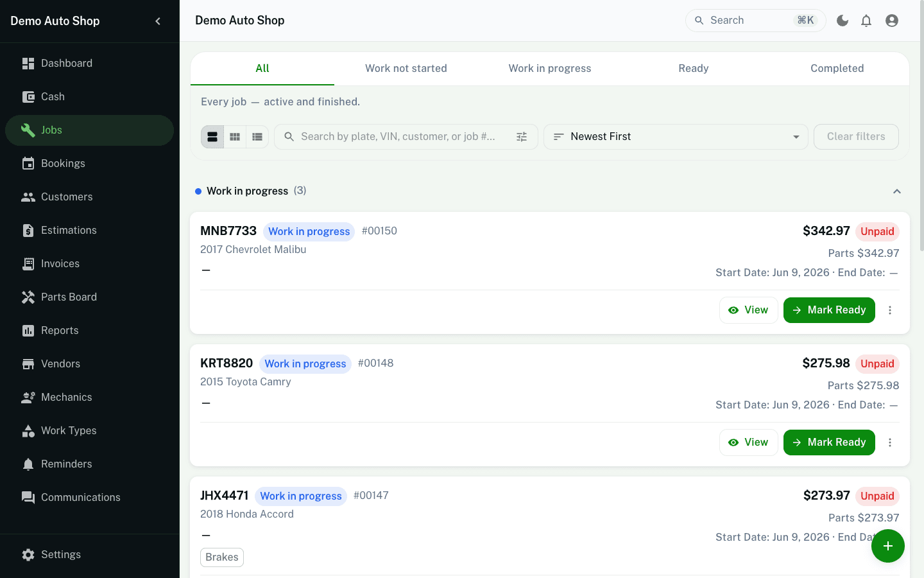924x578 pixels.
Task: Navigate to Invoices
Action: tap(89, 263)
